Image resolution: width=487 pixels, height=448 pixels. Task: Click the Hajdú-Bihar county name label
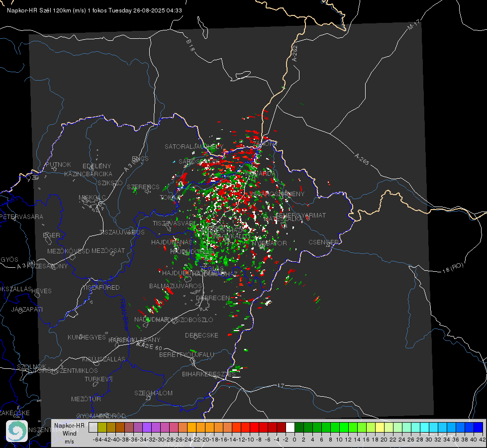pyautogui.click(x=124, y=315)
